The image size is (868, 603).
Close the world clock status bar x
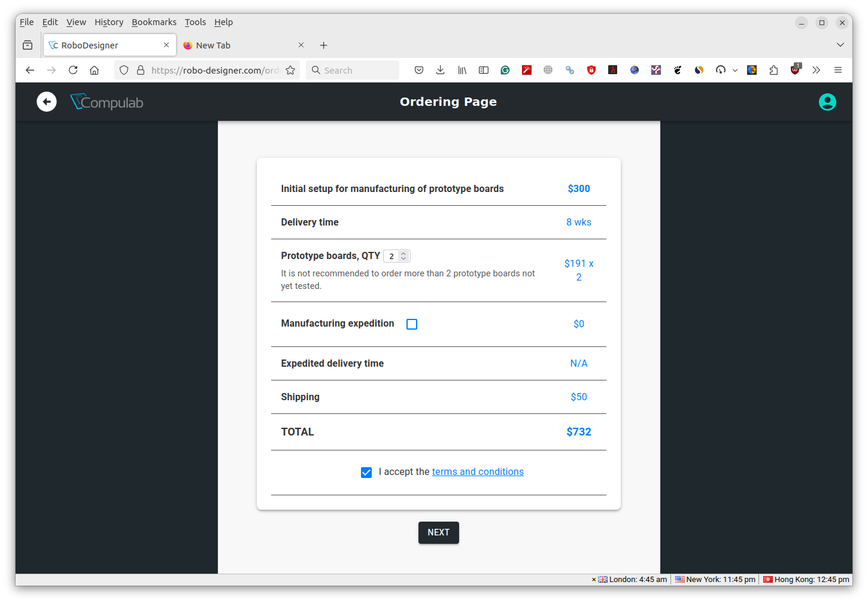[x=594, y=580]
